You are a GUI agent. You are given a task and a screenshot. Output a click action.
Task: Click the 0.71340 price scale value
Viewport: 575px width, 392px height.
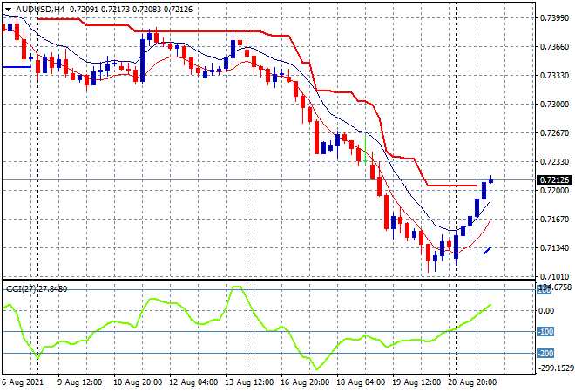(554, 248)
